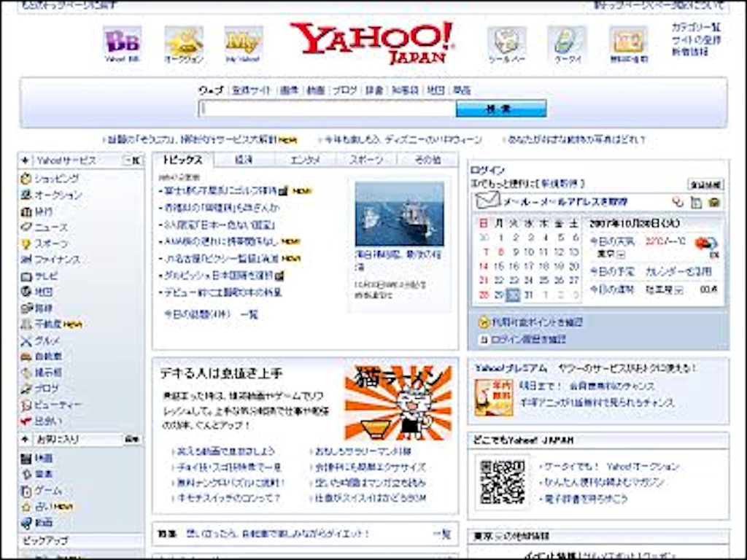Open ファイナンス in the services sidebar
The image size is (747, 560).
pos(51,260)
